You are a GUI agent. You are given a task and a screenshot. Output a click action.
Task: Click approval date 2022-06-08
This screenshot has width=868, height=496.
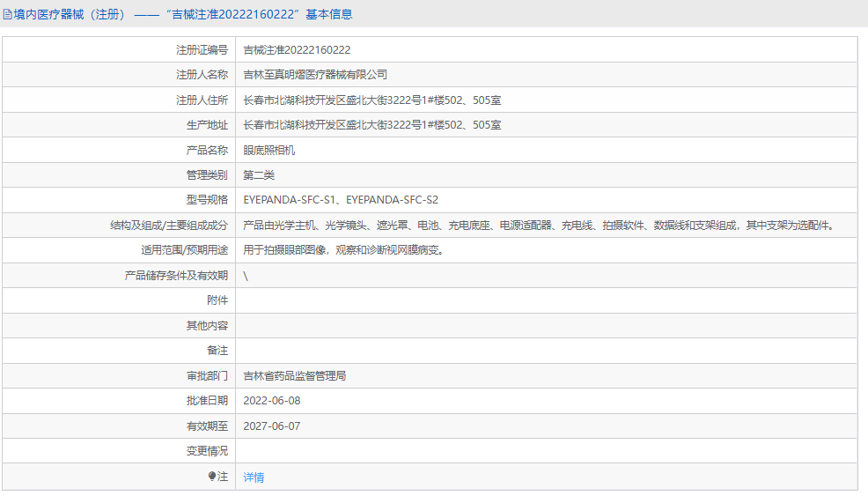(272, 401)
